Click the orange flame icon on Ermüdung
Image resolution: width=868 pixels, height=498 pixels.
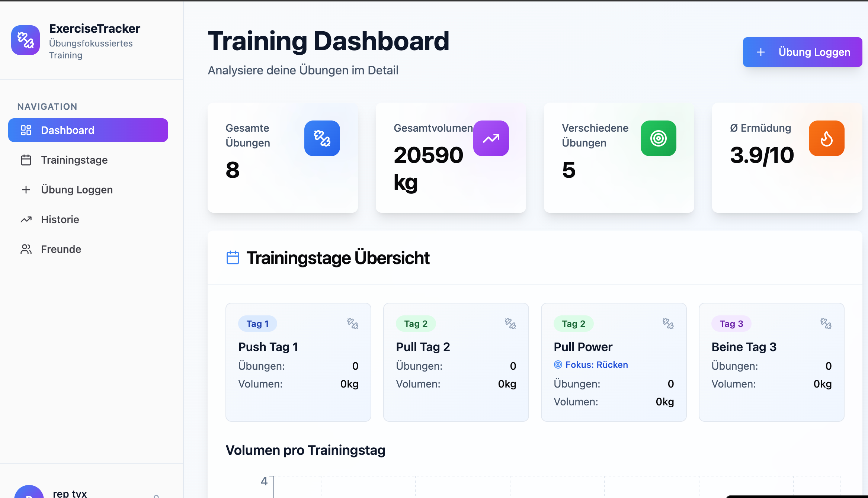point(827,138)
